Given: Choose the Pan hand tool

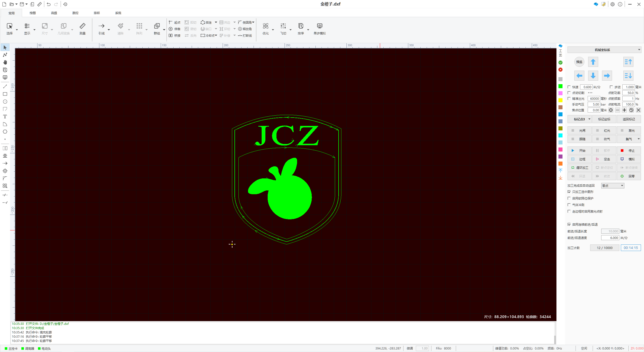Looking at the screenshot, I should (x=5, y=62).
